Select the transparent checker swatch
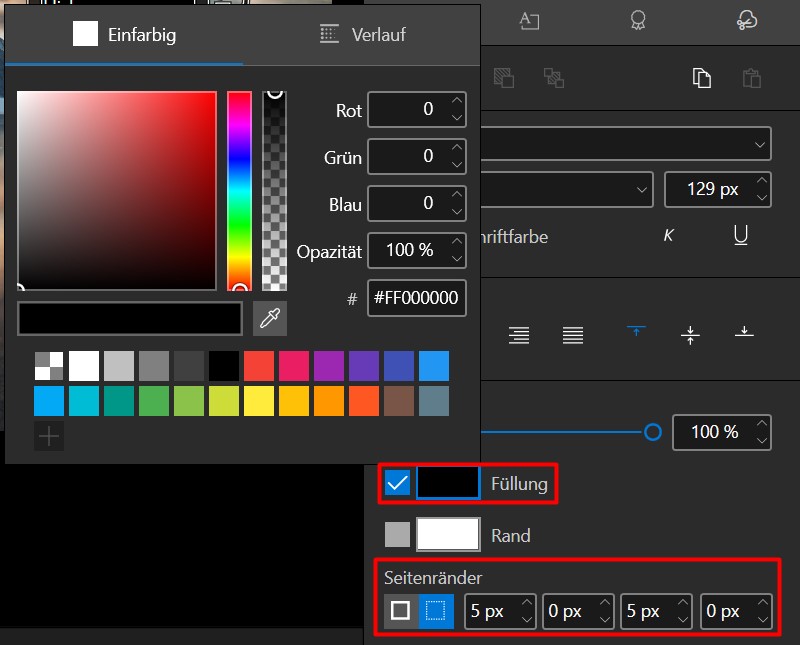This screenshot has height=645, width=800. (x=49, y=366)
